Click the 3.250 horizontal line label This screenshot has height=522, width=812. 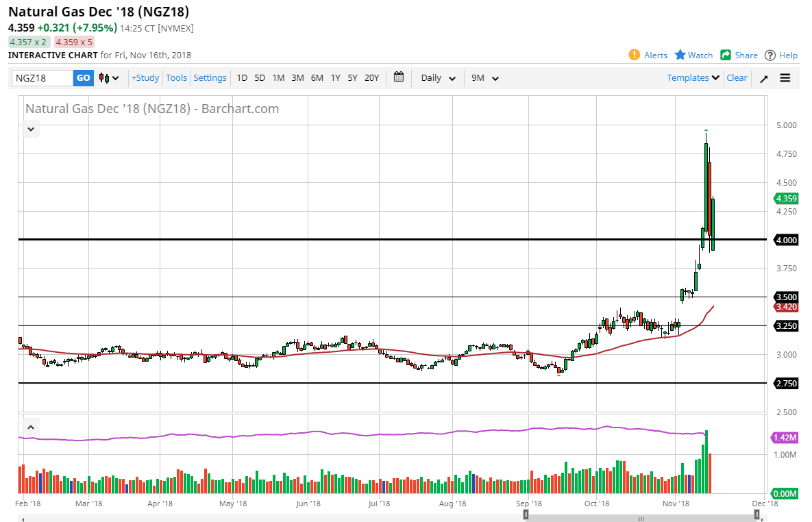[786, 325]
